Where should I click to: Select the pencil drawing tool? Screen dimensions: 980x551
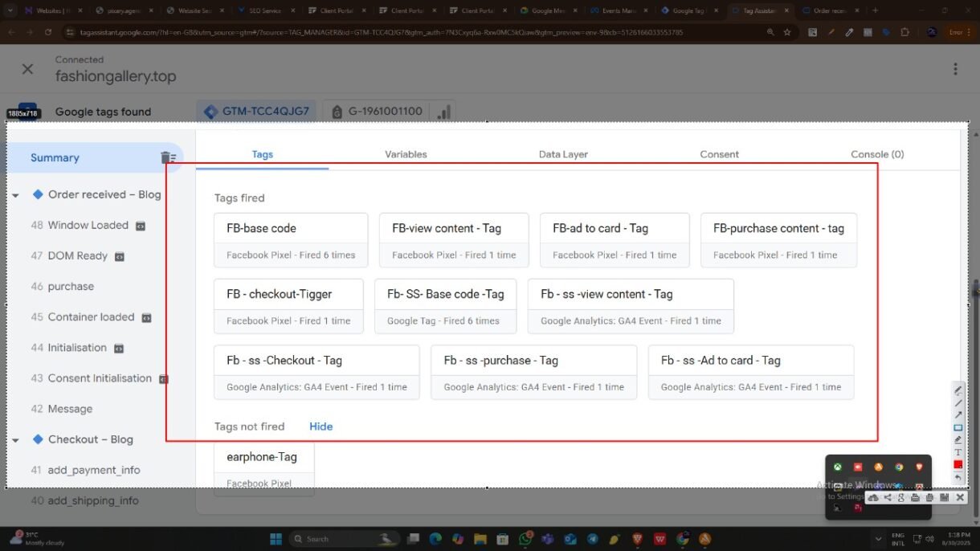(x=958, y=390)
